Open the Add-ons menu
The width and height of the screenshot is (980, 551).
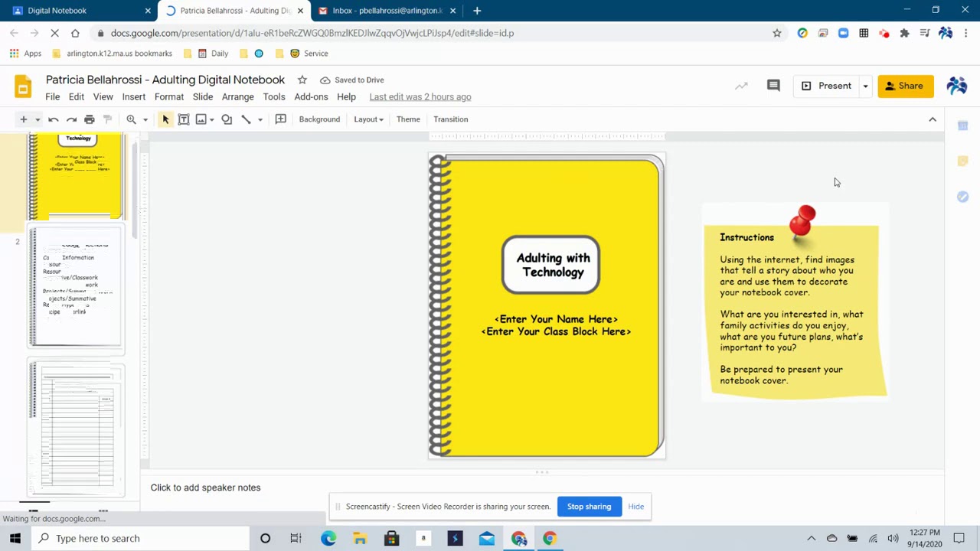click(311, 97)
